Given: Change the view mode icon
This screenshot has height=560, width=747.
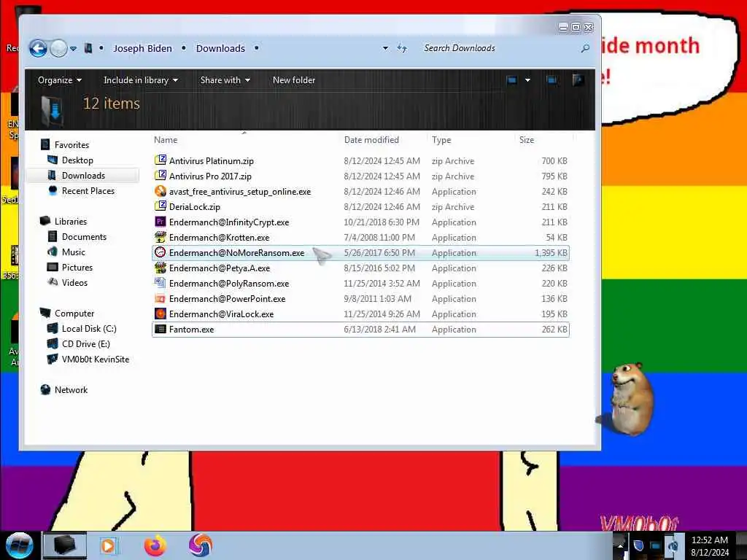Looking at the screenshot, I should (512, 80).
